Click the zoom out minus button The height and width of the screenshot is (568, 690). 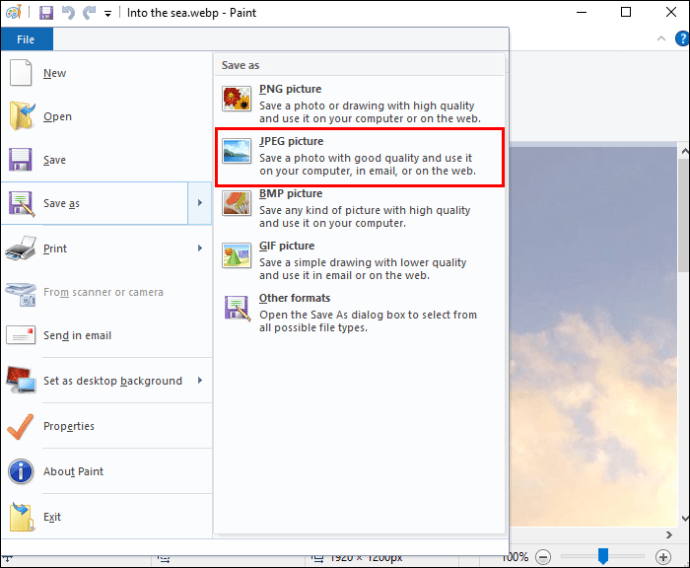point(543,557)
